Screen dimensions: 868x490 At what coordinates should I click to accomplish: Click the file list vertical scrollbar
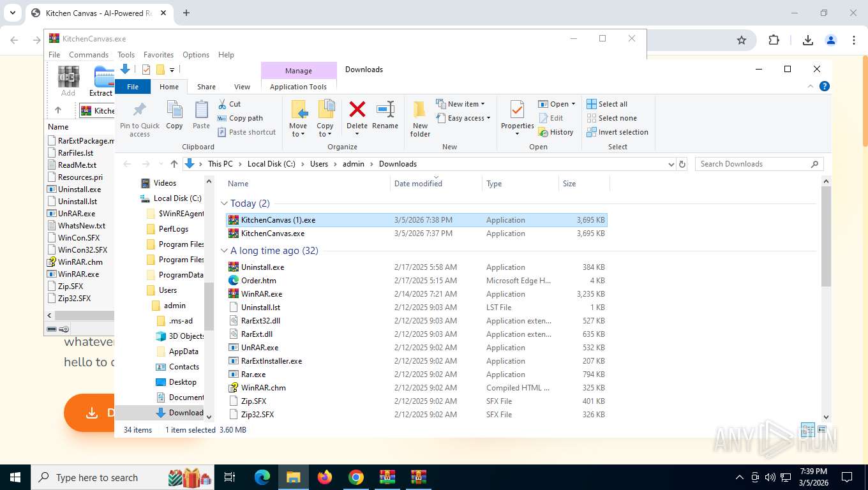[827, 237]
